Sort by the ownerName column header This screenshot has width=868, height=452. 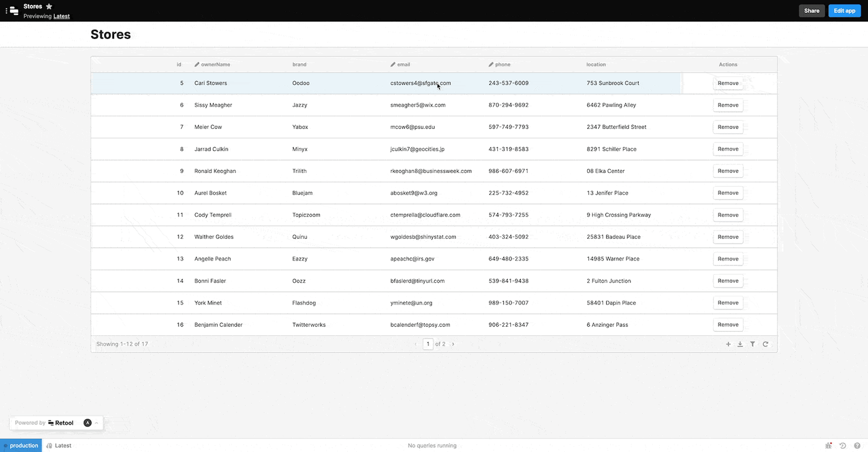(215, 64)
